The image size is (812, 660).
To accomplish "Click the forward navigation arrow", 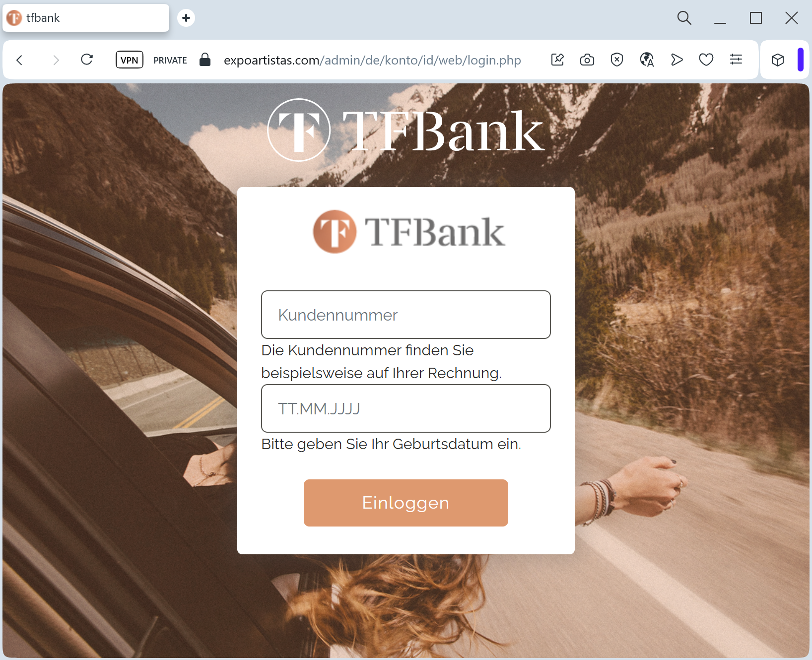I will (x=56, y=60).
